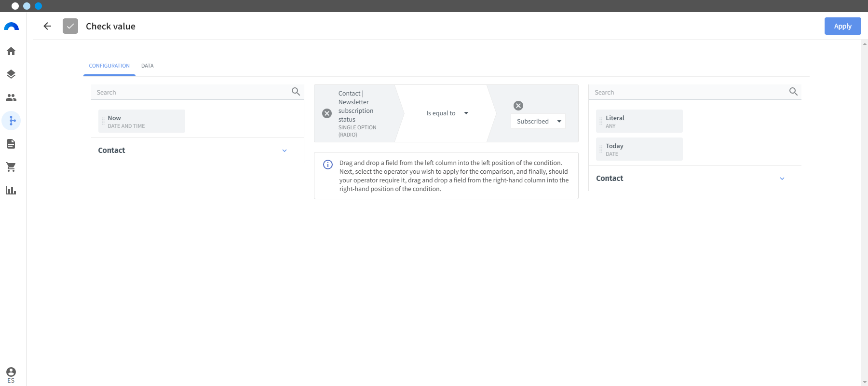Click the Apply button
The height and width of the screenshot is (386, 868).
842,26
